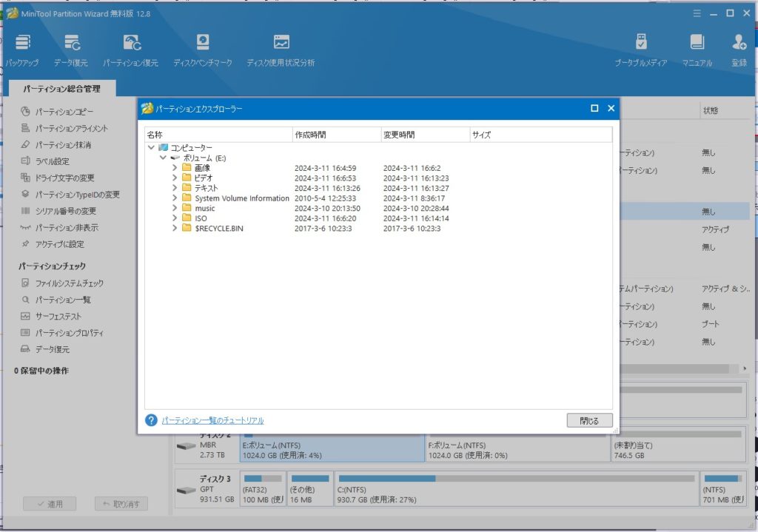758x532 pixels.
Task: Open the hamburger menu in title bar
Action: tap(697, 13)
